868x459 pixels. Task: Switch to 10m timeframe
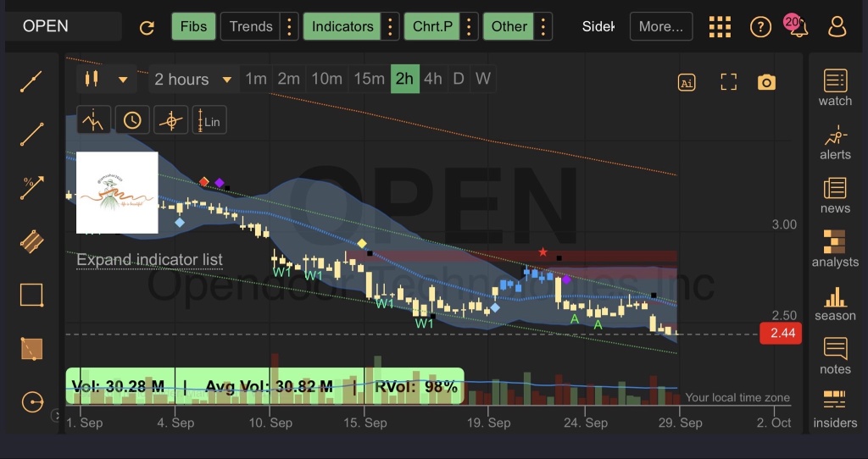(326, 79)
